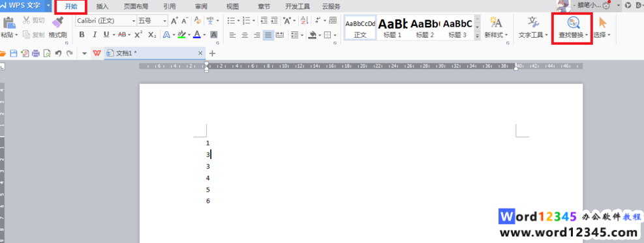The width and height of the screenshot is (644, 243).
Task: Switch to the 插入 ribbon tab
Action: [x=102, y=7]
